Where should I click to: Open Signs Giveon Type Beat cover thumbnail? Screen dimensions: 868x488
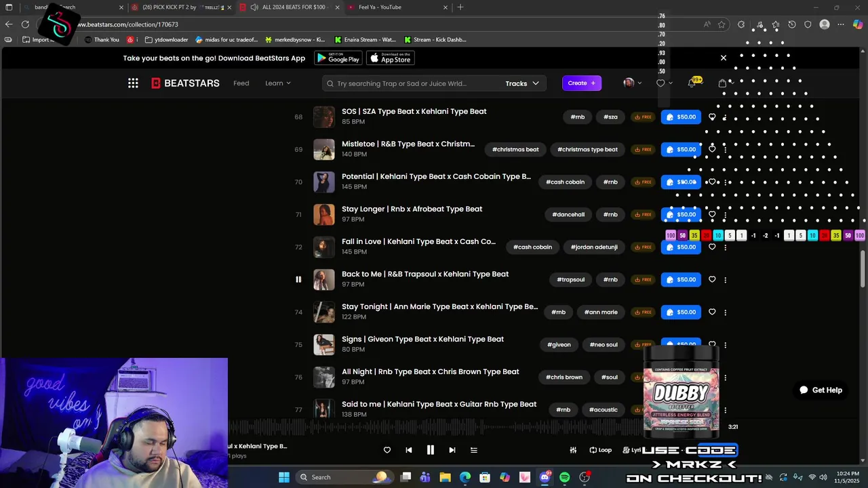pyautogui.click(x=324, y=344)
